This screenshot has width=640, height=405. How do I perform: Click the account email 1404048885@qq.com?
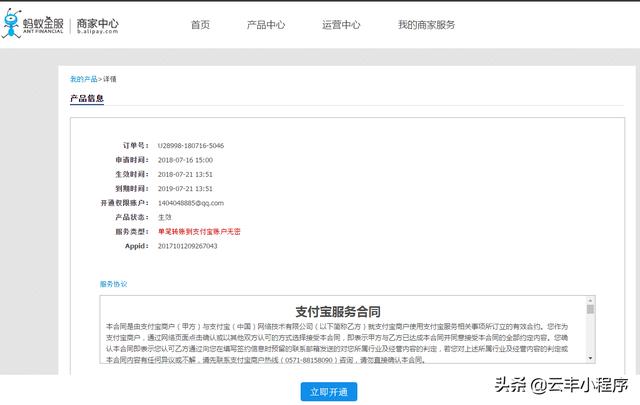[x=191, y=203]
